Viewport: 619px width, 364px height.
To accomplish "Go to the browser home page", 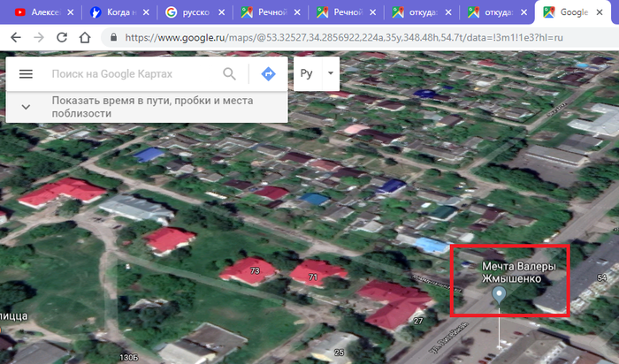I will pyautogui.click(x=85, y=39).
